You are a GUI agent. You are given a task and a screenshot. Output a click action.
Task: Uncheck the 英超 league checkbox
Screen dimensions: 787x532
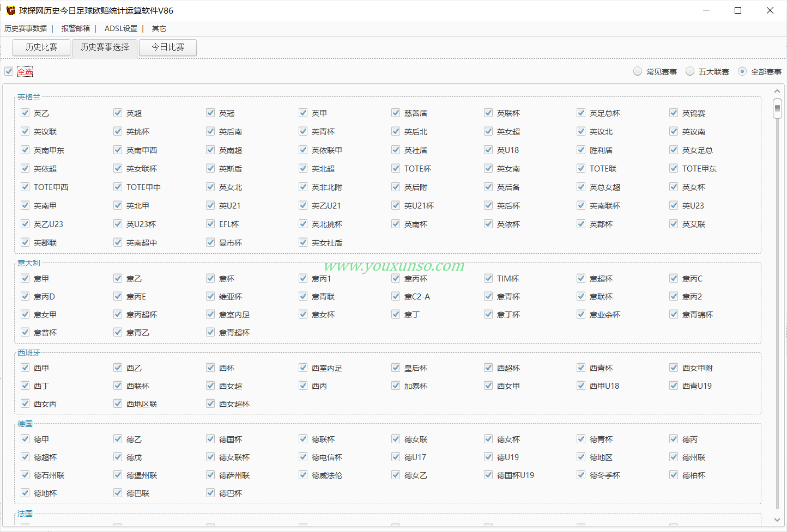click(118, 113)
